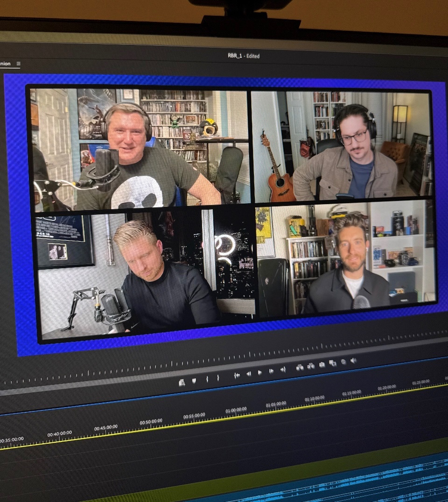Click the Lift button icon
Image resolution: width=448 pixels, height=502 pixels.
pos(300,368)
